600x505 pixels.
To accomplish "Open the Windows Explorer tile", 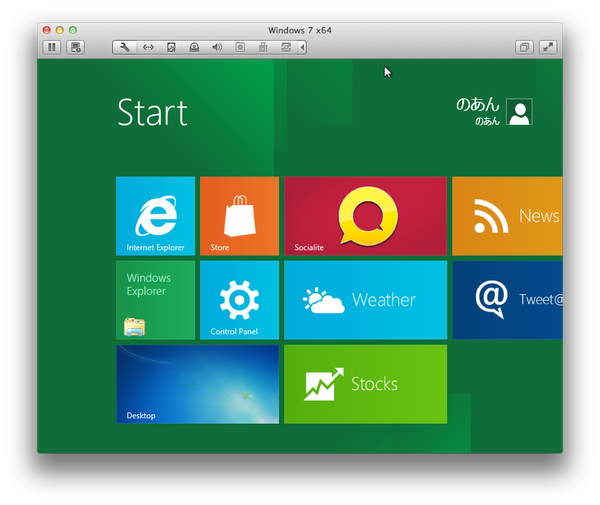I will (x=155, y=300).
